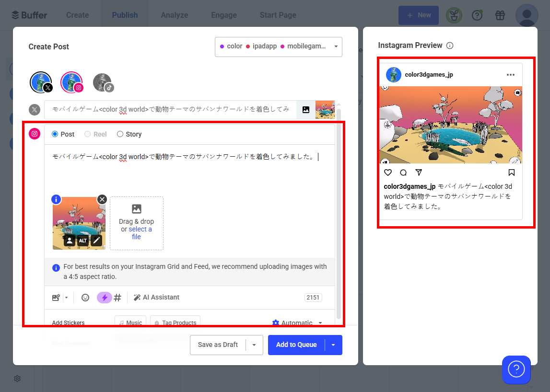Open the Create tab
Viewport: 550px width, 392px height.
pyautogui.click(x=78, y=15)
